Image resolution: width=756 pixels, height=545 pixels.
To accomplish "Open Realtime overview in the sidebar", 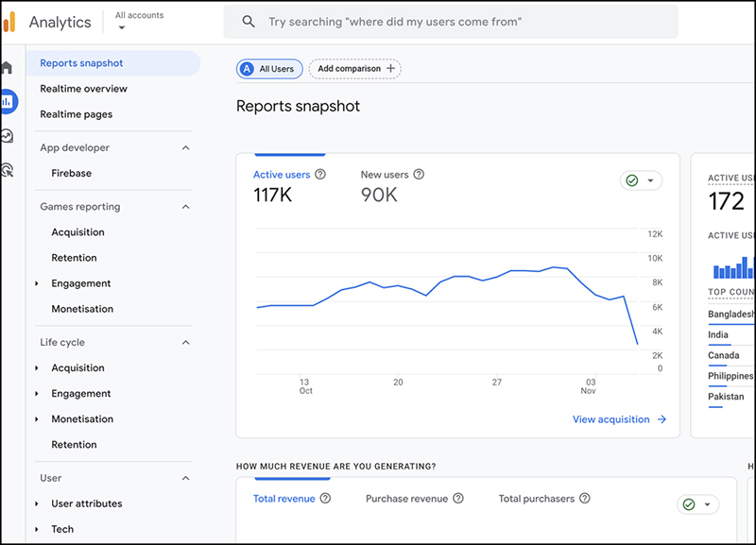I will 83,89.
